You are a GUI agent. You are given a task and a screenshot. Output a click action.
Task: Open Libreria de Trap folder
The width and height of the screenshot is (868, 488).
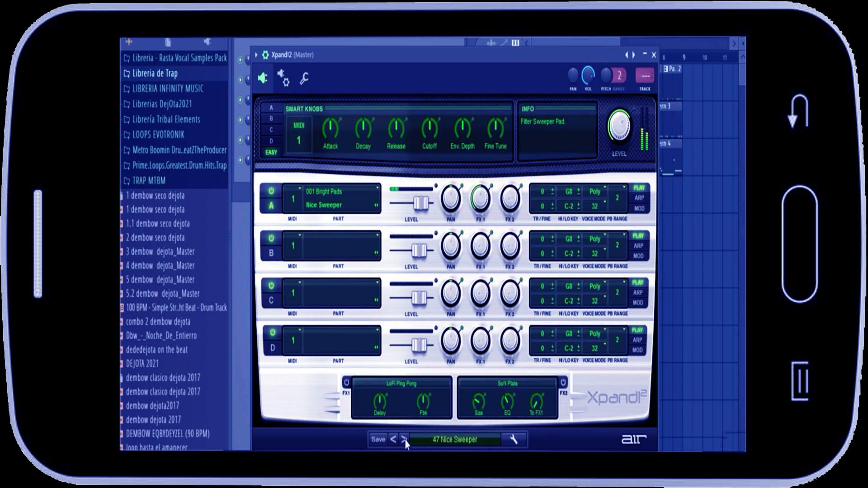tap(155, 73)
